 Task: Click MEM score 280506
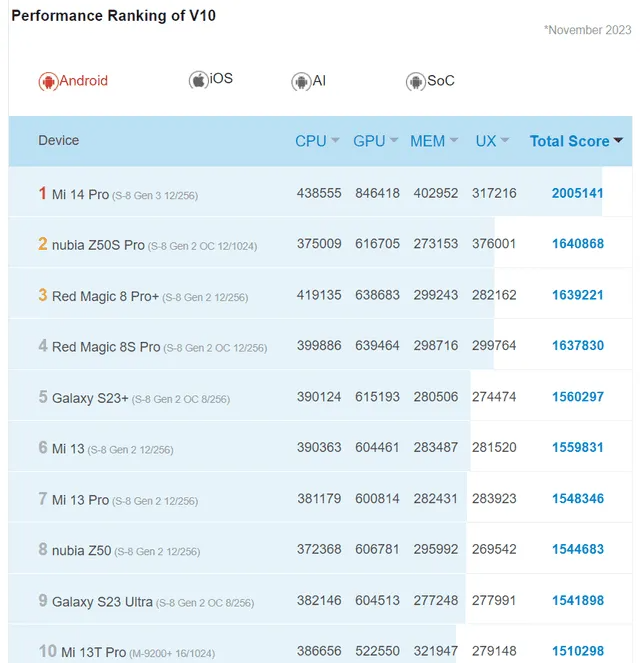tap(435, 397)
